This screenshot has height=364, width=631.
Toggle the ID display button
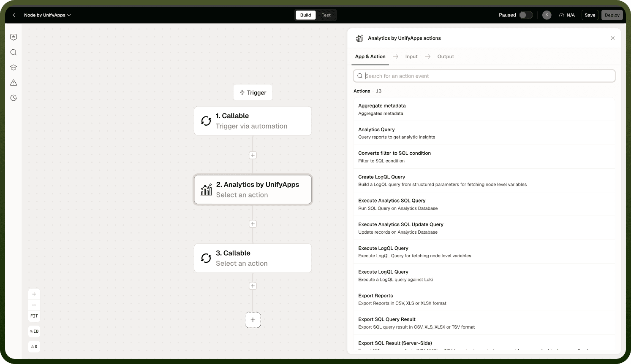coord(34,332)
